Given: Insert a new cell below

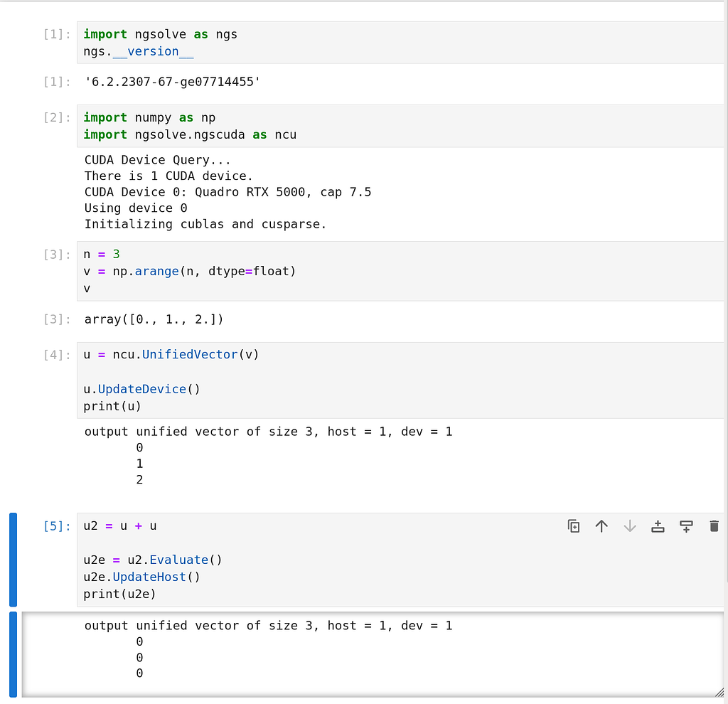Looking at the screenshot, I should pos(685,526).
